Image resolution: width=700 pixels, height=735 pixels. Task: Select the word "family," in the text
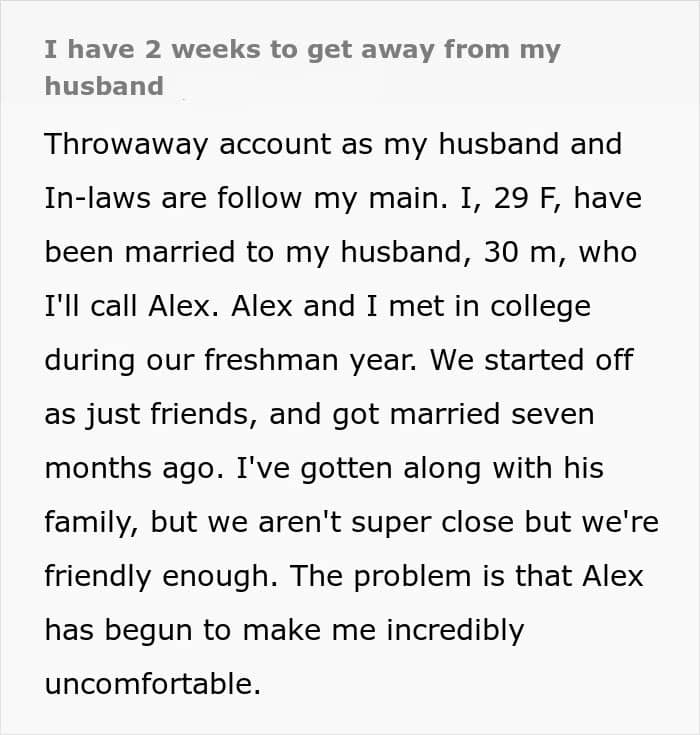click(x=91, y=523)
